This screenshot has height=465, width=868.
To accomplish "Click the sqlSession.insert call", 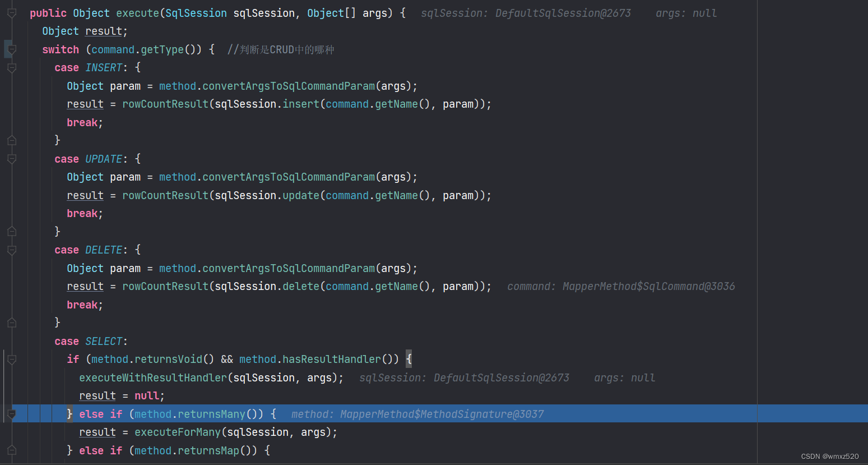I will 267,104.
